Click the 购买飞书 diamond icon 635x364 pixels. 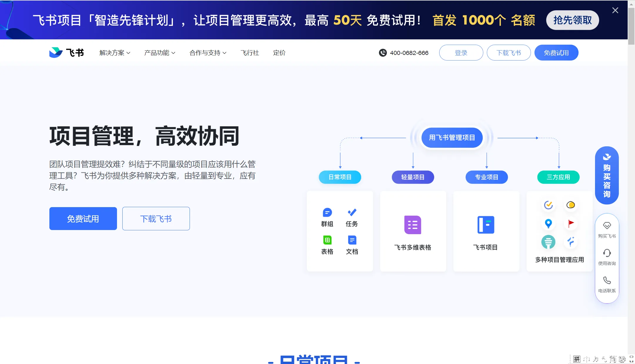click(x=607, y=225)
